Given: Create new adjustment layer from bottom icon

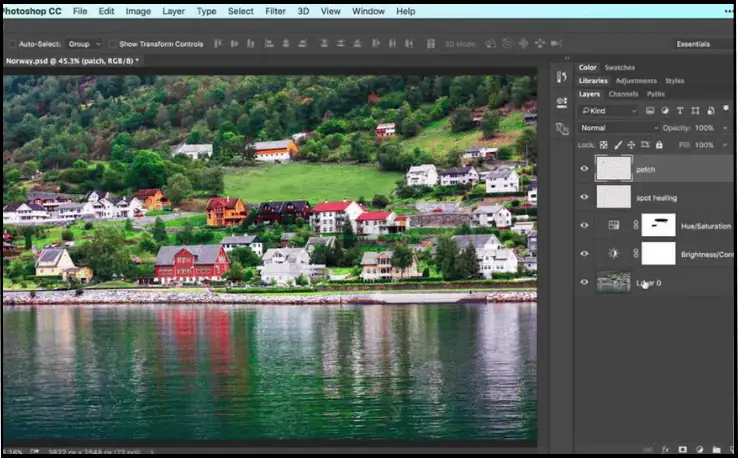Looking at the screenshot, I should click(699, 450).
